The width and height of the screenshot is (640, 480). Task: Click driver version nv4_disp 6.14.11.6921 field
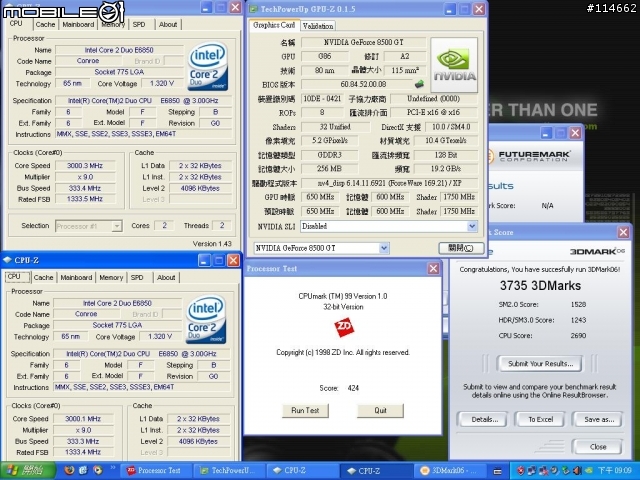389,183
